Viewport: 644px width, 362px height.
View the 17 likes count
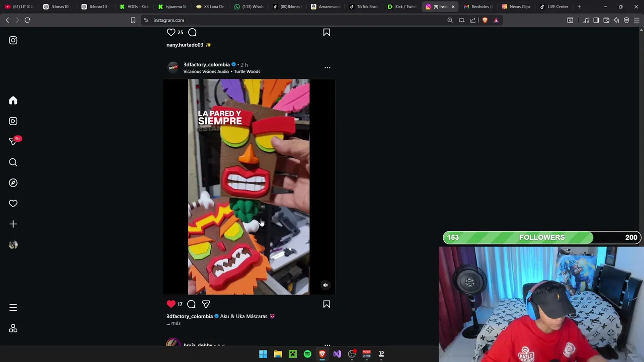point(180,304)
